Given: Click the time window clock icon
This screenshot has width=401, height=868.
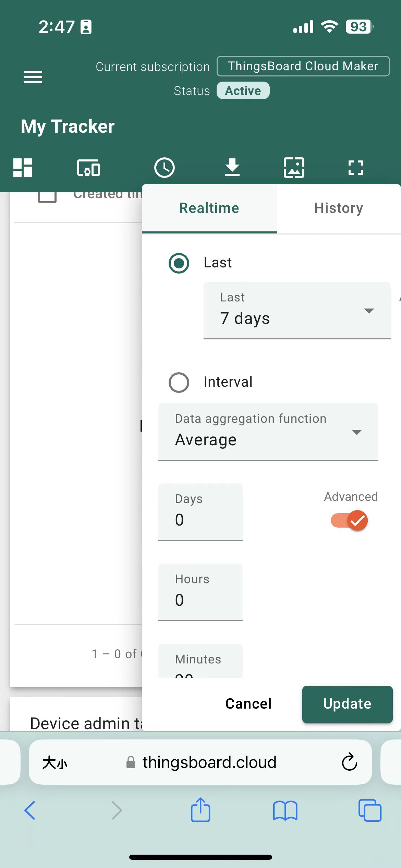Looking at the screenshot, I should click(x=164, y=168).
